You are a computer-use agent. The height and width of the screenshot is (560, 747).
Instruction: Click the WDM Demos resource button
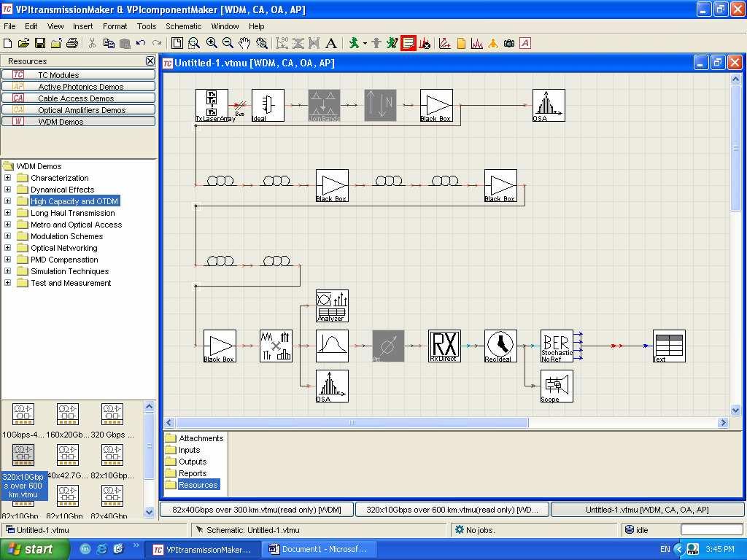click(x=78, y=122)
